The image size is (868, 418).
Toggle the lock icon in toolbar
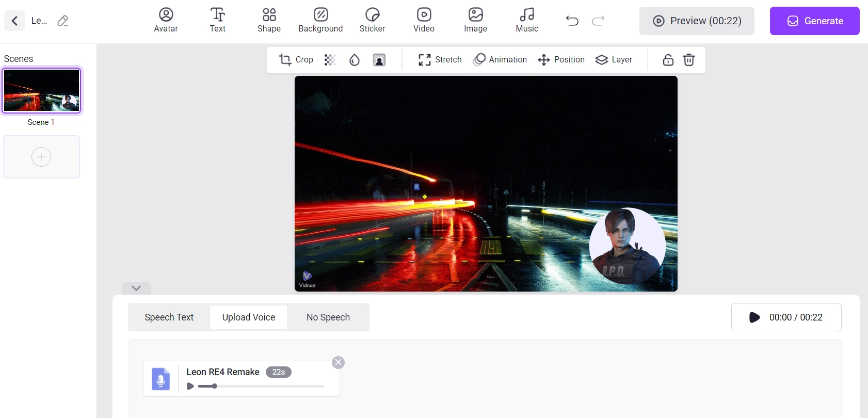pyautogui.click(x=668, y=60)
